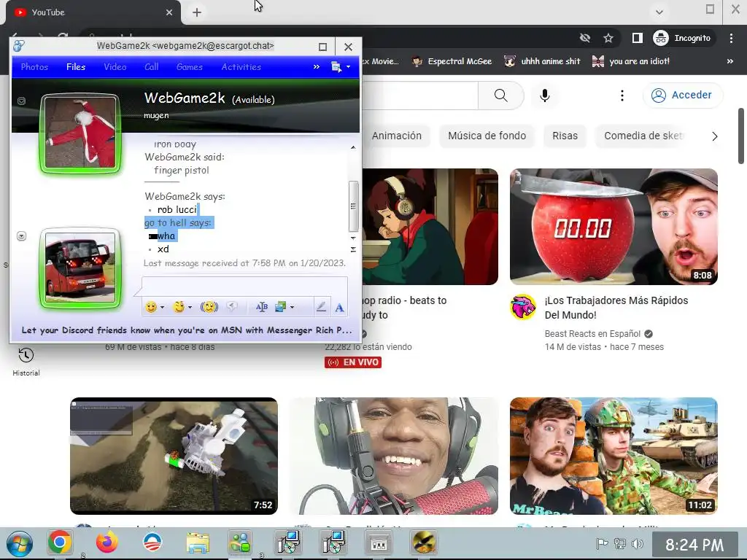Click the chat history scrollbar thumb

coord(353,206)
